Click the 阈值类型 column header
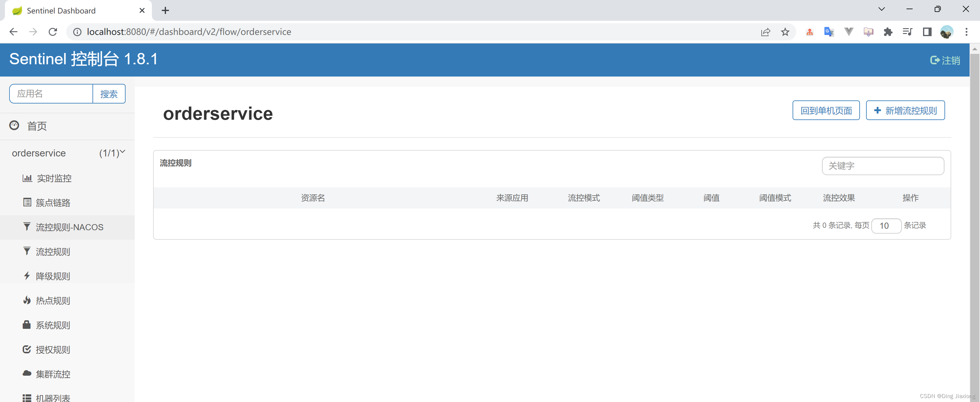Image resolution: width=980 pixels, height=402 pixels. point(647,198)
